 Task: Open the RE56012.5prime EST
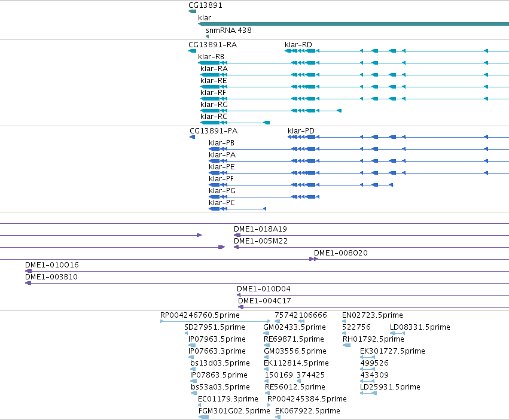pos(295,387)
